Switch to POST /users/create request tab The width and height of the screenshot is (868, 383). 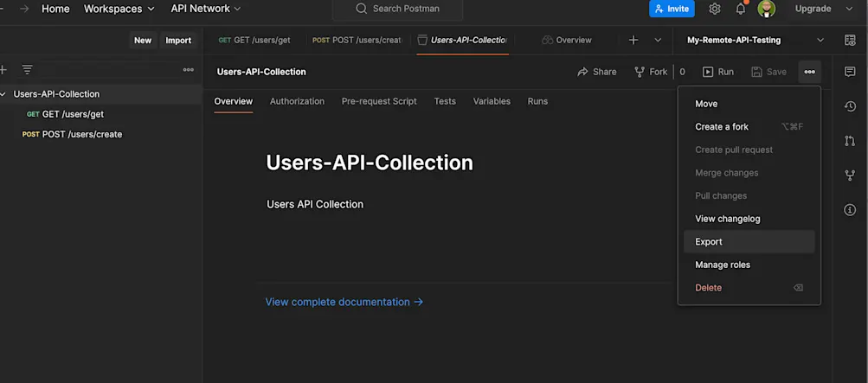pos(357,40)
